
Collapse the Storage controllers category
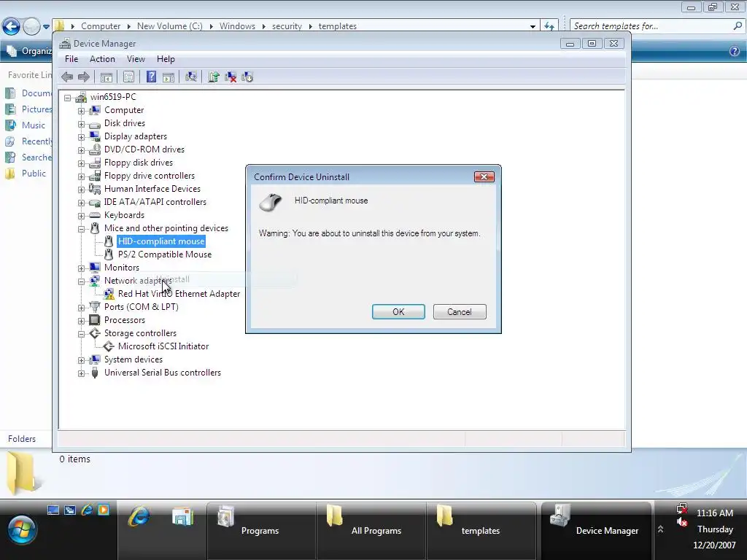(82, 334)
